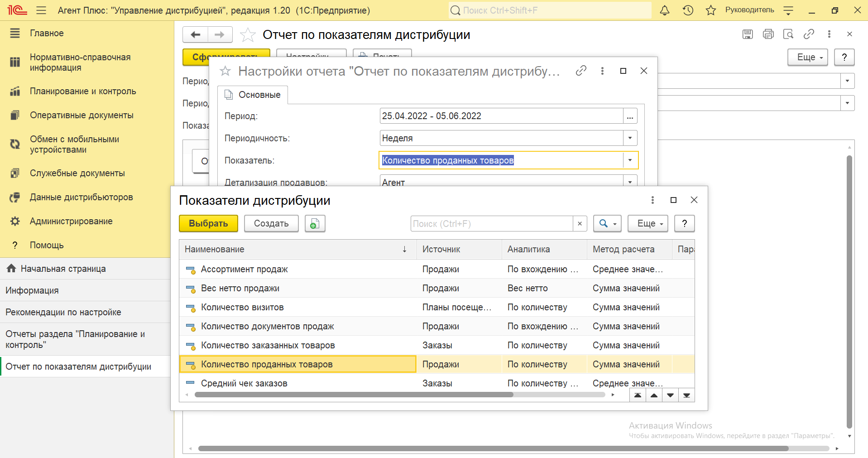This screenshot has width=868, height=458.
Task: Open Обмен с мобильными устройствами section
Action: click(x=74, y=145)
